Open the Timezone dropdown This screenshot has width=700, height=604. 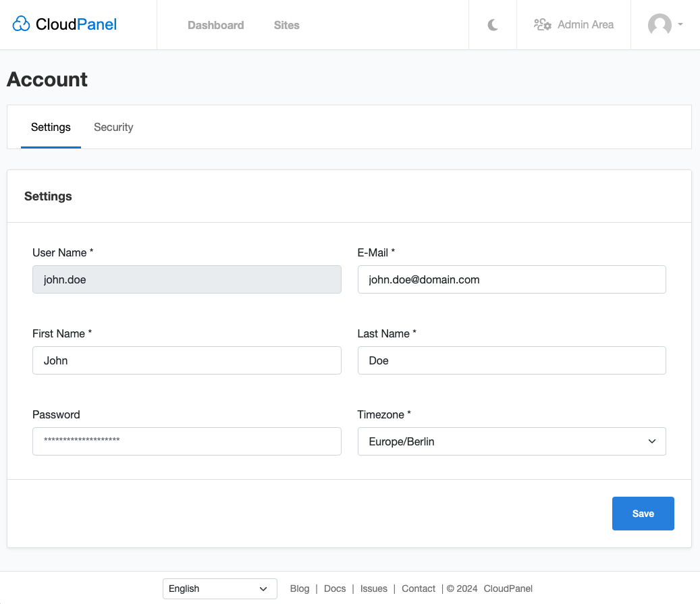[511, 441]
